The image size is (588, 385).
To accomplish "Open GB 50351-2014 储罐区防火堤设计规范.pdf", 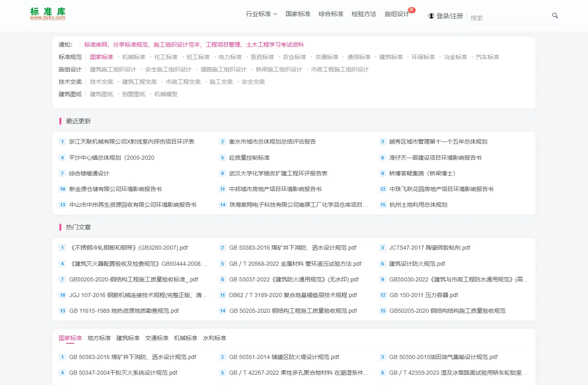I will click(x=284, y=357).
